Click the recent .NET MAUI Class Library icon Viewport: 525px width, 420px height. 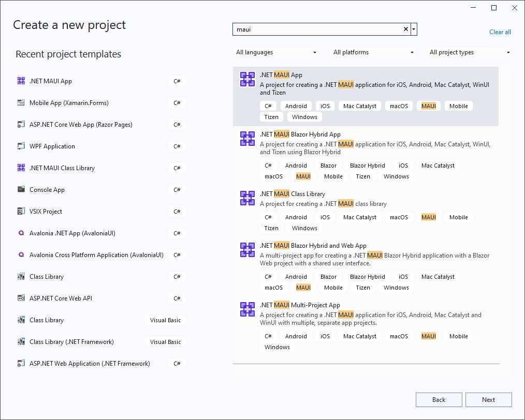pyautogui.click(x=21, y=168)
